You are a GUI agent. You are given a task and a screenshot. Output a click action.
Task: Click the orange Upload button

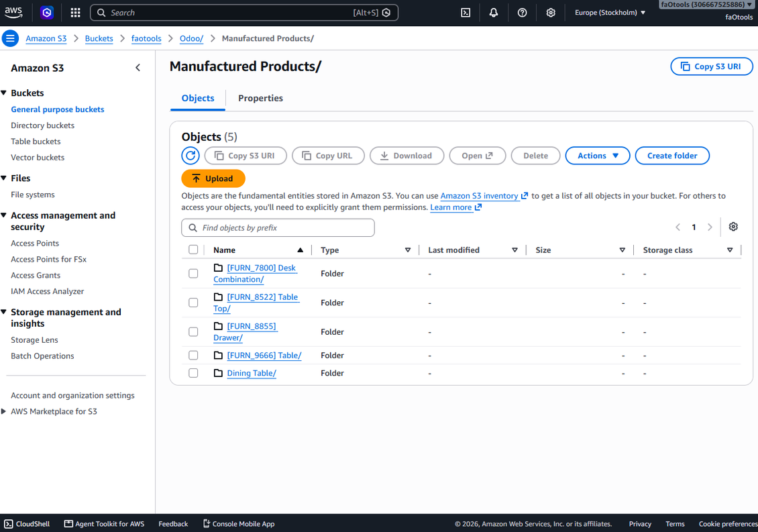213,178
